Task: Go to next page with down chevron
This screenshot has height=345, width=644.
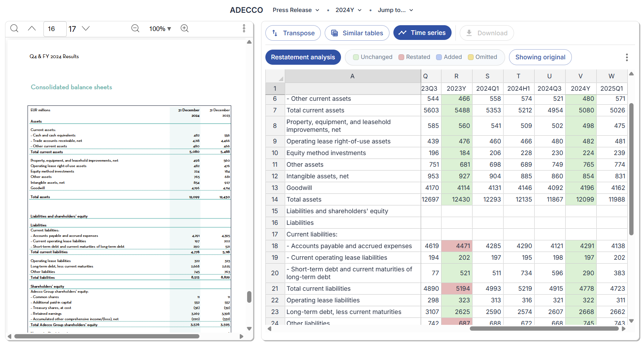Action: point(86,28)
